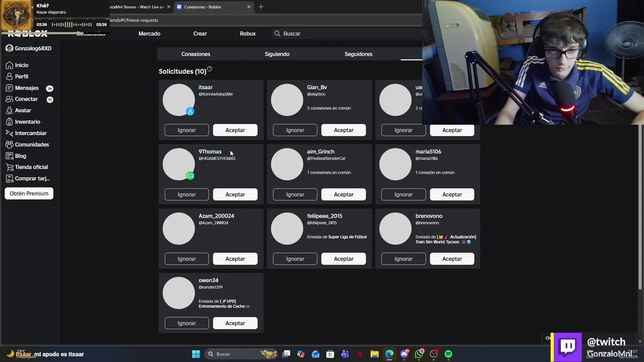Open owen34's avatar thumbnail
The height and width of the screenshot is (362, 644).
[179, 293]
